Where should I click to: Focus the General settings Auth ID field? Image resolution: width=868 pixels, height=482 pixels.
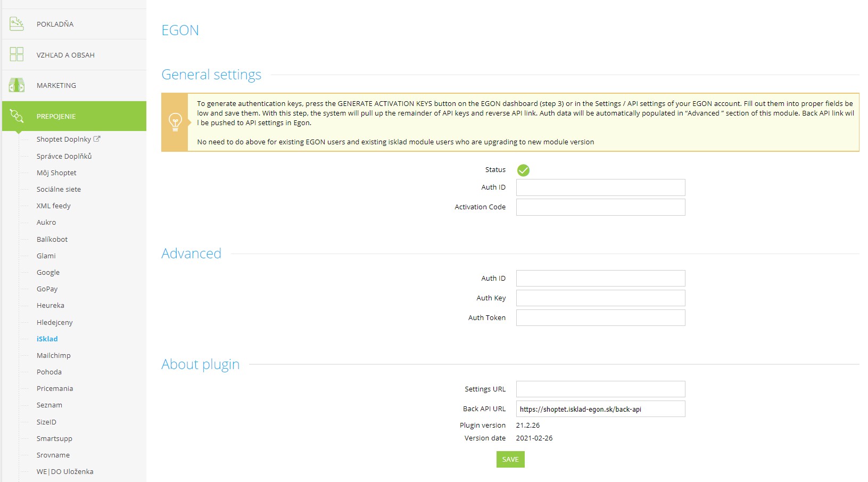point(600,187)
